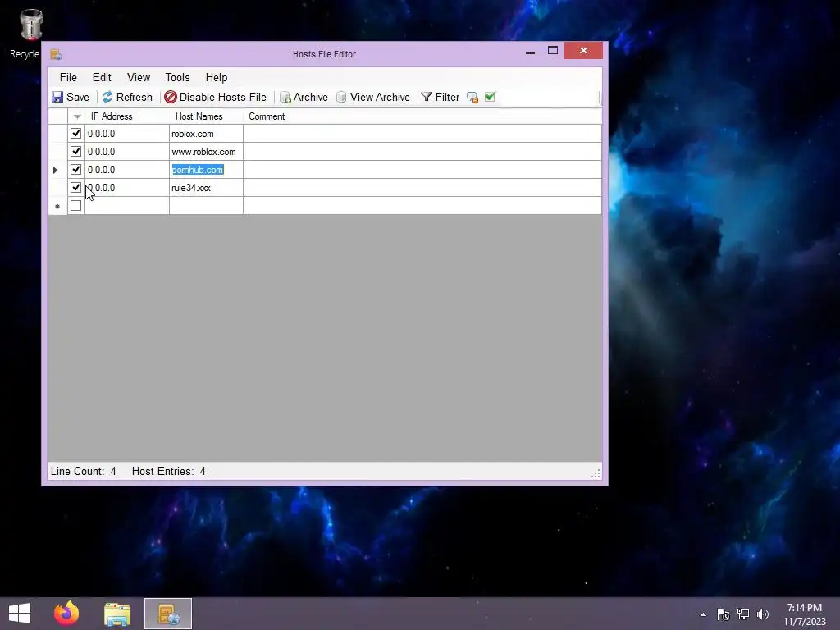Refresh the hosts file list
The width and height of the screenshot is (840, 630).
pyautogui.click(x=127, y=97)
